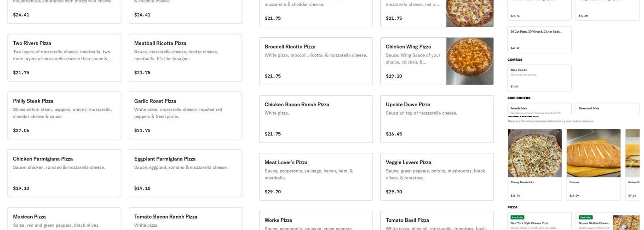The image size is (644, 230).
Task: Open the Slice Combo item
Action: point(539,78)
